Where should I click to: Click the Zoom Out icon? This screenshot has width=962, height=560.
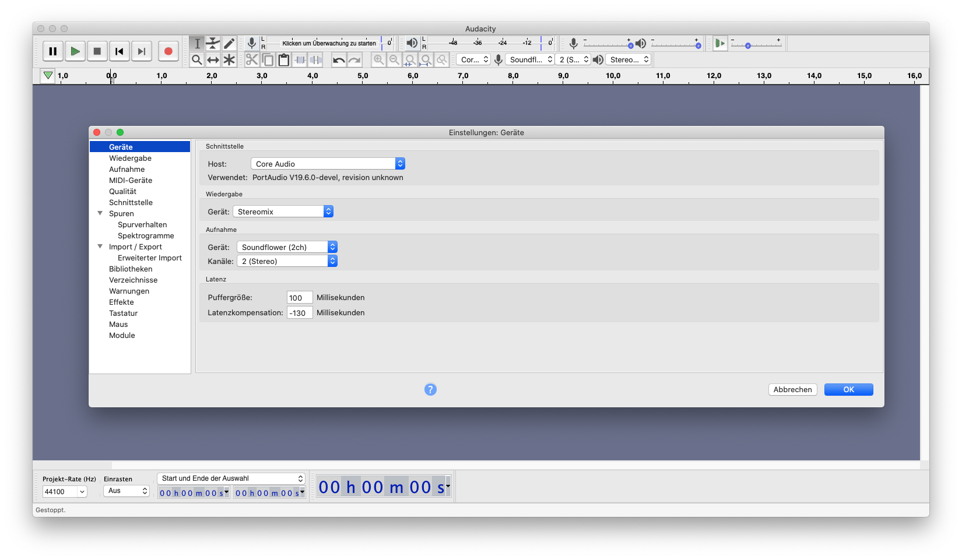tap(394, 59)
